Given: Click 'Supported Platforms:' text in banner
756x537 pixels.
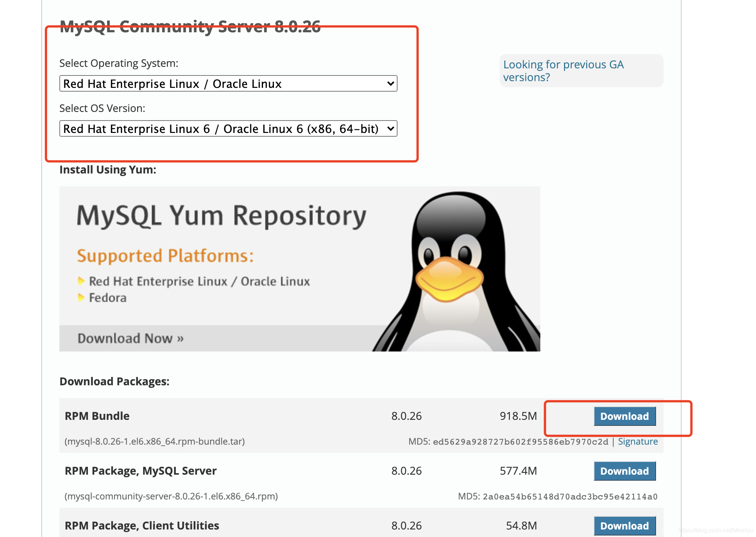Looking at the screenshot, I should click(165, 256).
